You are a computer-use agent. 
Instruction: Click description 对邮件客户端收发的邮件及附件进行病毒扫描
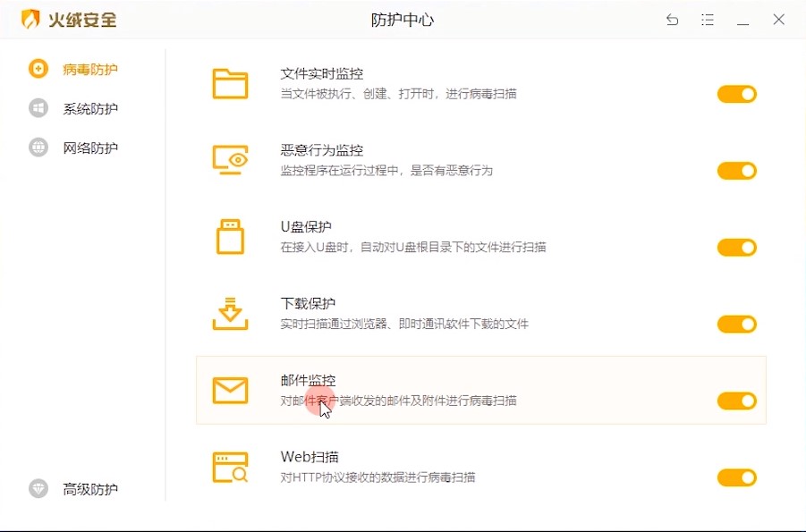coord(398,401)
